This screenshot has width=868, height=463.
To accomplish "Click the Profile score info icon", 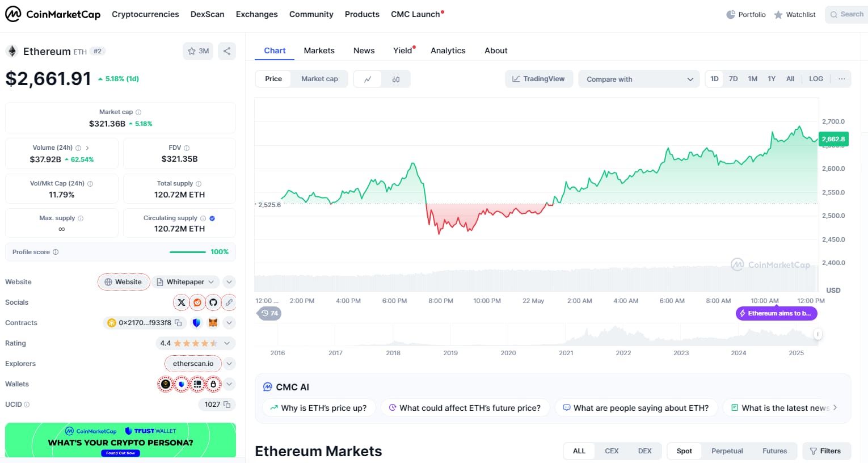I will pos(56,252).
